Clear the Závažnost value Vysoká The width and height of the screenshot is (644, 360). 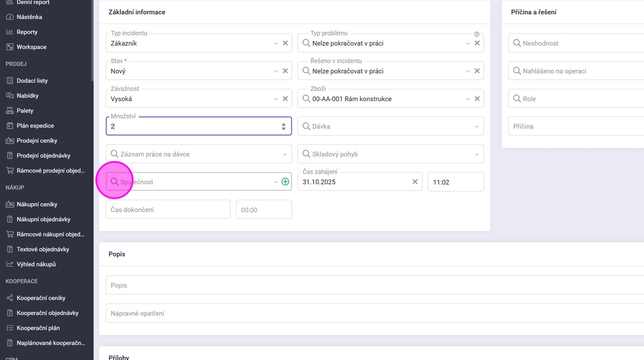click(285, 99)
